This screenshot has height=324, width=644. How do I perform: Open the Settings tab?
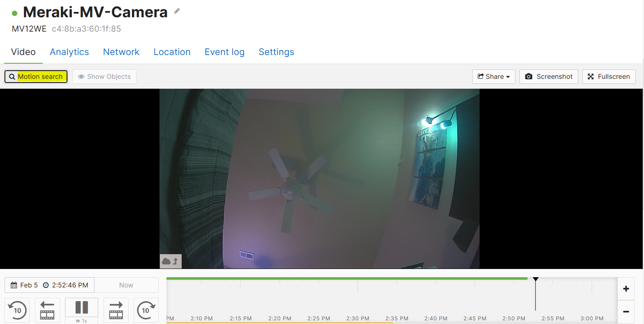click(276, 52)
